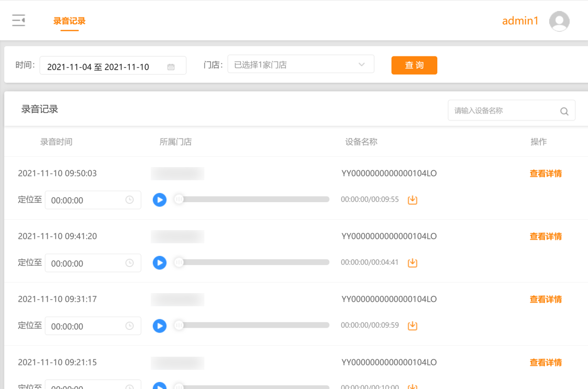Image resolution: width=588 pixels, height=389 pixels.
Task: Toggle mute on the 09:31:17 recording player
Action: click(x=179, y=325)
